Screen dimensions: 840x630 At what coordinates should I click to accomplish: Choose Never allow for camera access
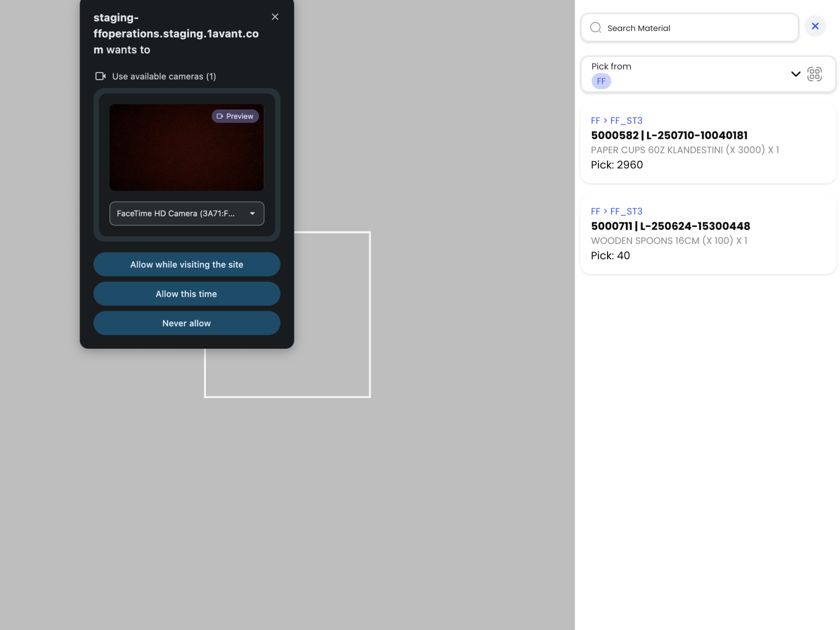[186, 323]
